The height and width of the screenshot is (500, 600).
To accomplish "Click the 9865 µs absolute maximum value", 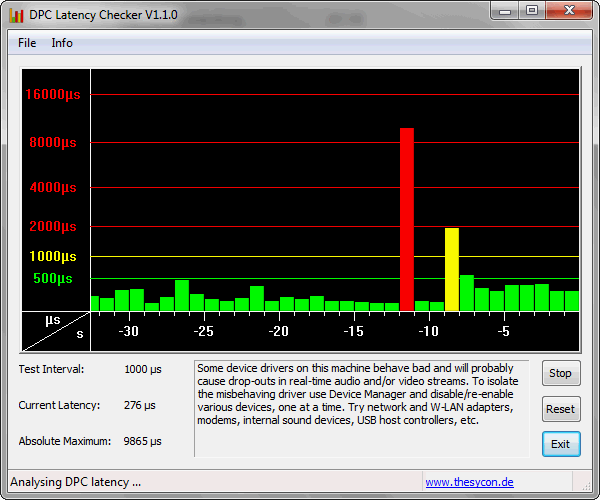I will pos(142,441).
